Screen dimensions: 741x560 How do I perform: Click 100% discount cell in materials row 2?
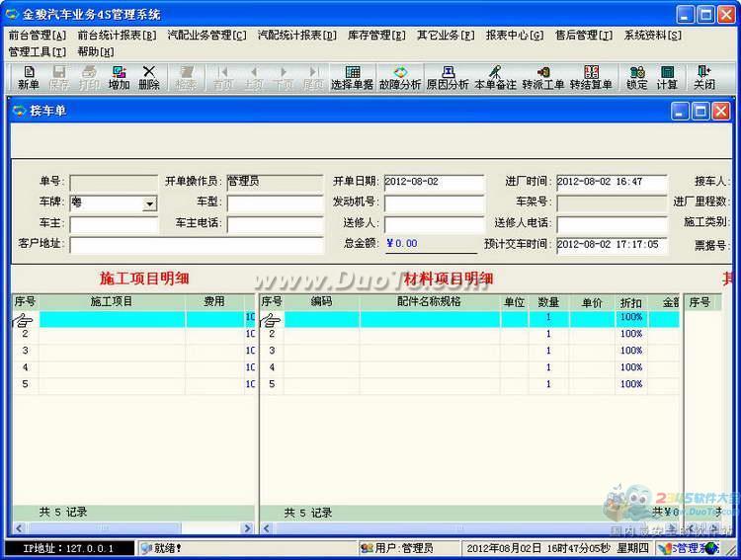[631, 334]
